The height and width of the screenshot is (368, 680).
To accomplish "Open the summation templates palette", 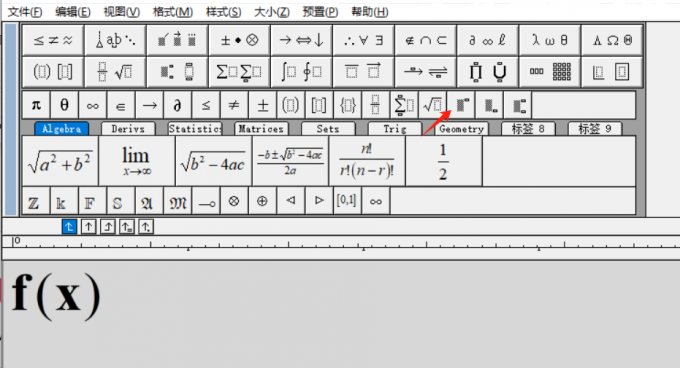I will (x=239, y=72).
